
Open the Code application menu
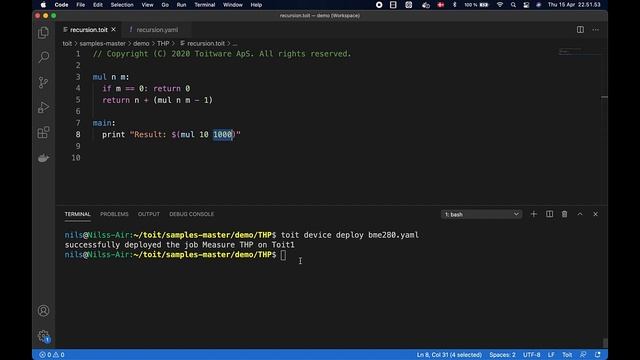point(61,5)
